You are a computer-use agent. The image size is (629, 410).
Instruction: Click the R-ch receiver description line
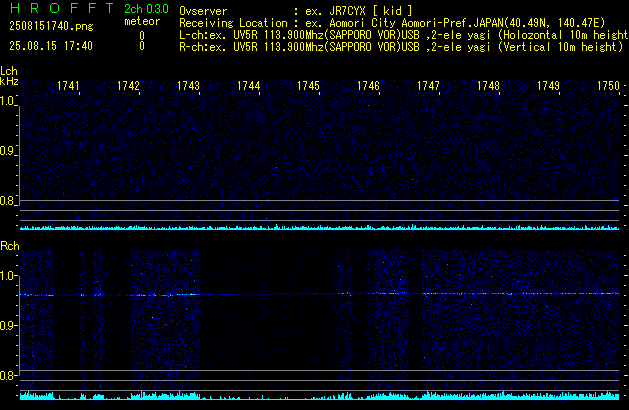(x=401, y=47)
